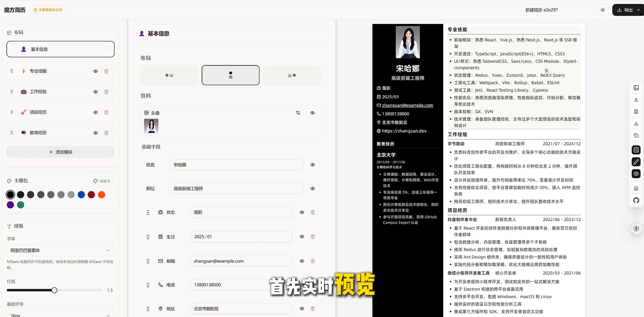Hide the 专业技能 module using eye icon
The image size is (644, 317).
[x=96, y=71]
